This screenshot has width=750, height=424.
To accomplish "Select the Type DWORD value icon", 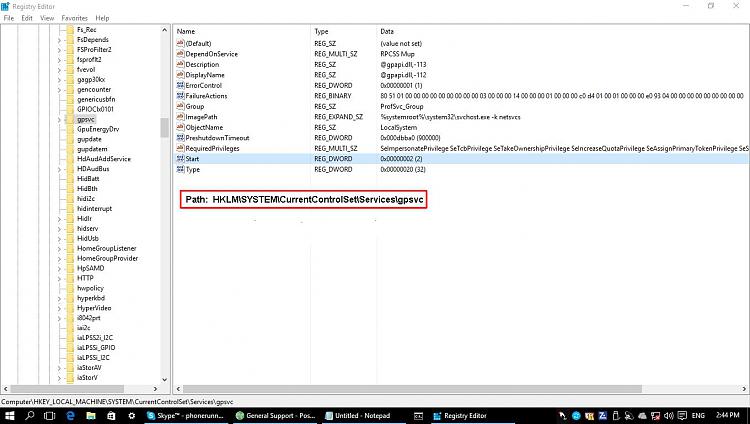I will pyautogui.click(x=180, y=169).
